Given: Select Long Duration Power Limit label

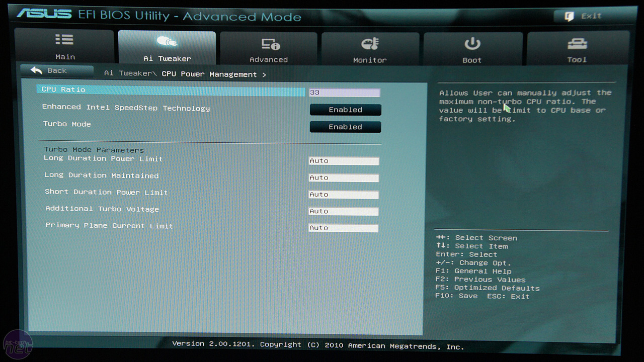Looking at the screenshot, I should click(x=103, y=158).
